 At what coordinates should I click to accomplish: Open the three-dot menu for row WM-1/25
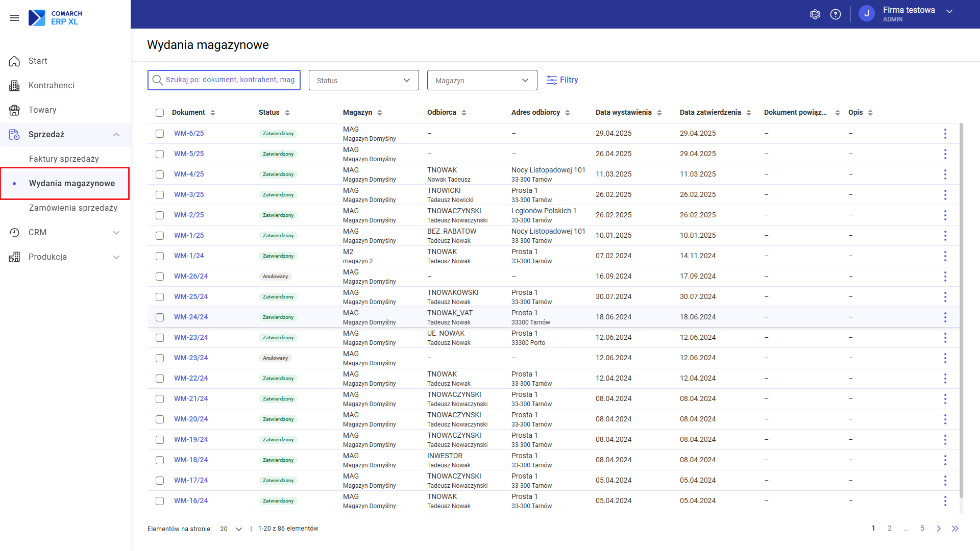point(945,235)
